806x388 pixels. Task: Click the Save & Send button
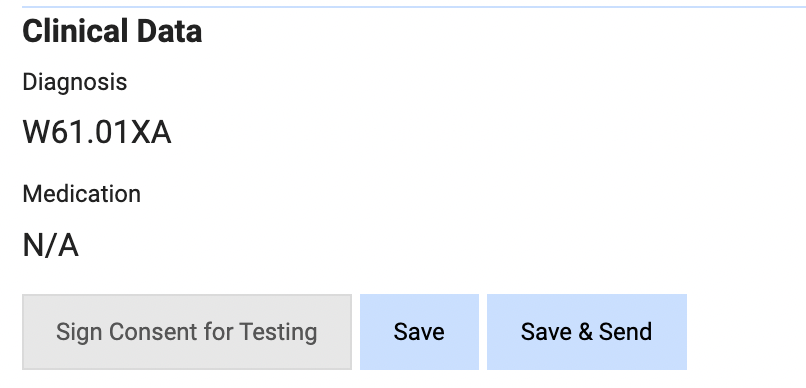(x=587, y=331)
